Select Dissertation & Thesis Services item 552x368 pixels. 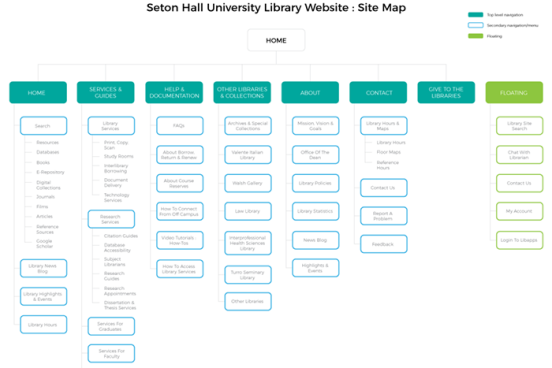120,305
